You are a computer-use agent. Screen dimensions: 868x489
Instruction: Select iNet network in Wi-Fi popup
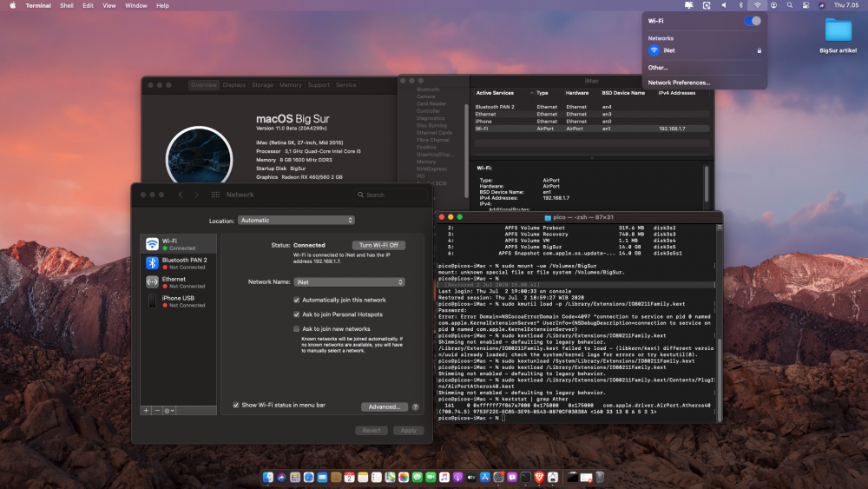click(705, 50)
